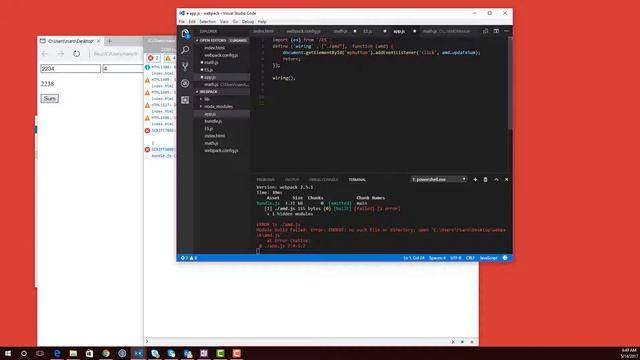Click the second input field containing 4
The width and height of the screenshot is (640, 360).
(123, 69)
